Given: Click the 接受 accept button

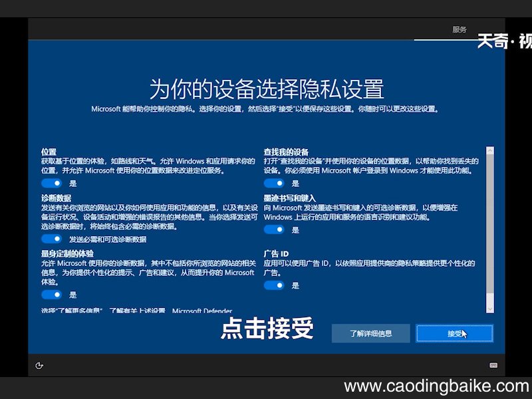Looking at the screenshot, I should (x=455, y=334).
